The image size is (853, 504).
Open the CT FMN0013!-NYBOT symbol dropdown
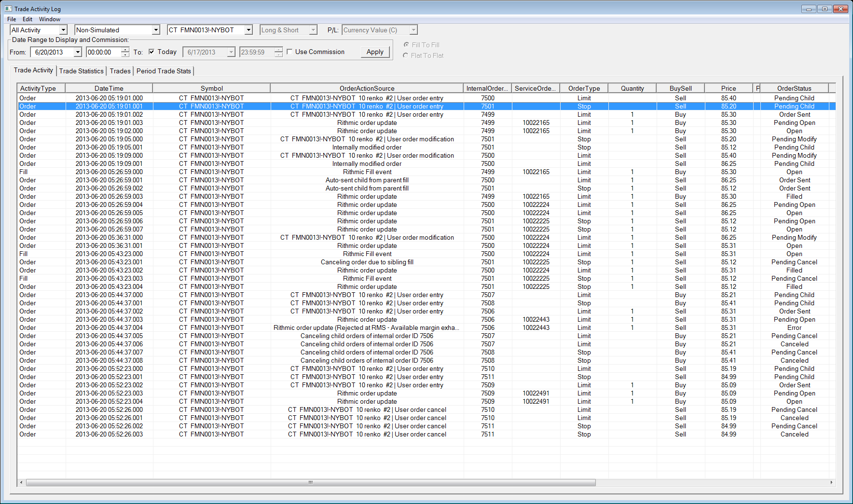click(248, 30)
